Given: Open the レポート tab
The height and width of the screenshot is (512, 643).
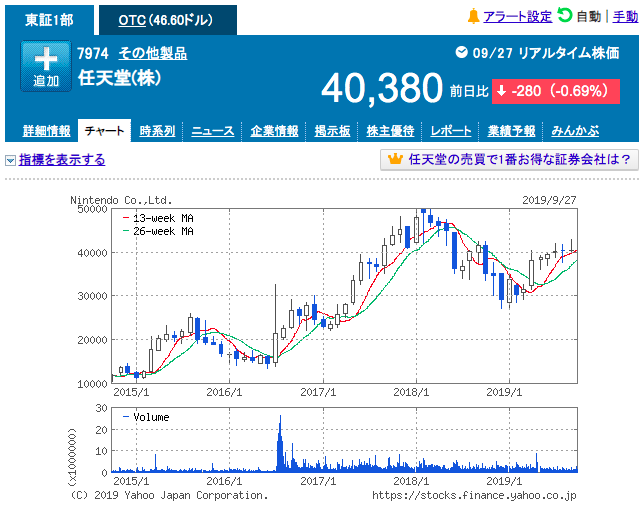Looking at the screenshot, I should tap(451, 131).
